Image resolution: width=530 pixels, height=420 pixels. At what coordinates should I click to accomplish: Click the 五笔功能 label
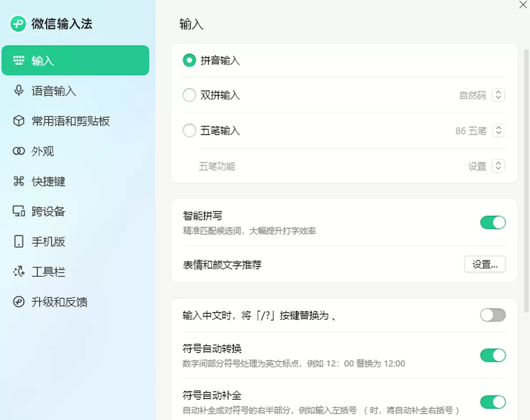(217, 166)
